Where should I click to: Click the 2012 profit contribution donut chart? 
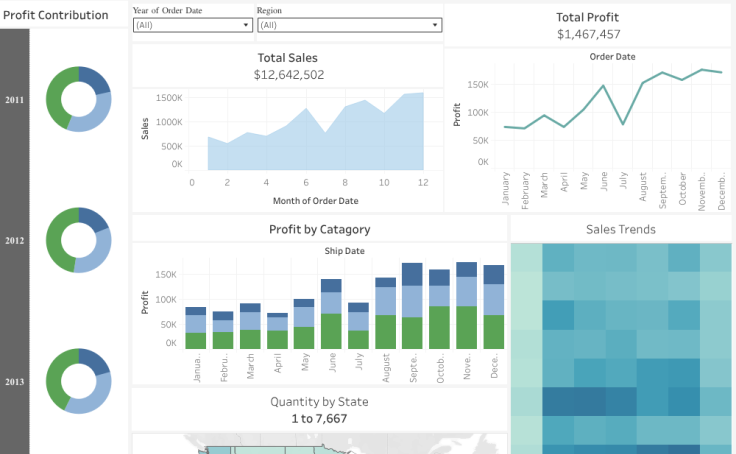78,240
